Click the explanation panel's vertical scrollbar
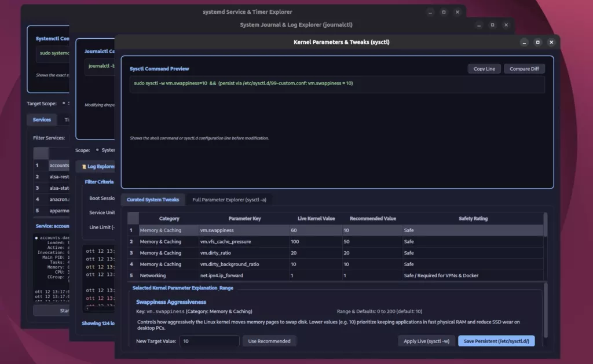The height and width of the screenshot is (364, 593). pyautogui.click(x=546, y=310)
